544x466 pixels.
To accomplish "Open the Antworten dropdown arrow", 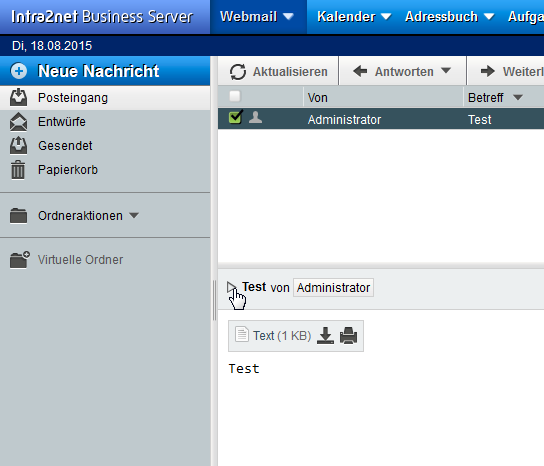I will 446,71.
